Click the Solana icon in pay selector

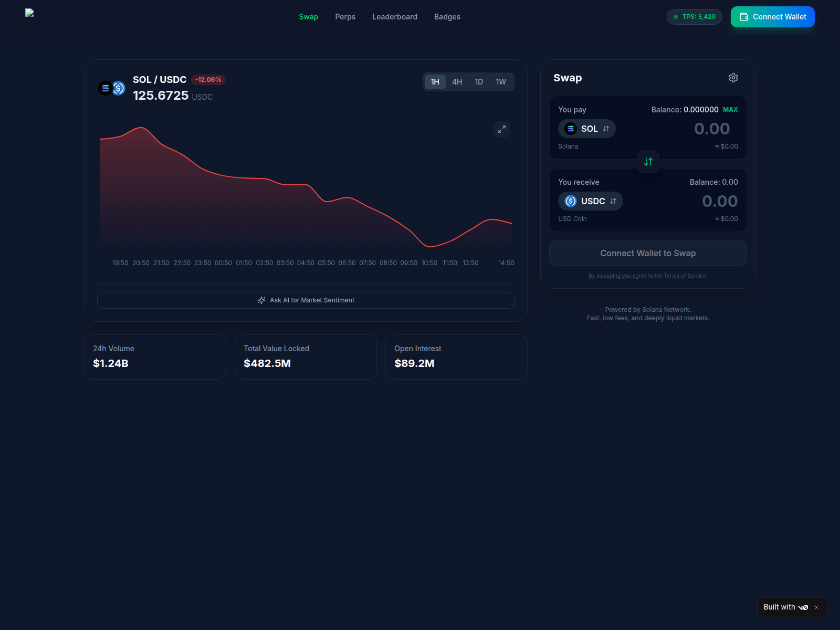pyautogui.click(x=571, y=129)
